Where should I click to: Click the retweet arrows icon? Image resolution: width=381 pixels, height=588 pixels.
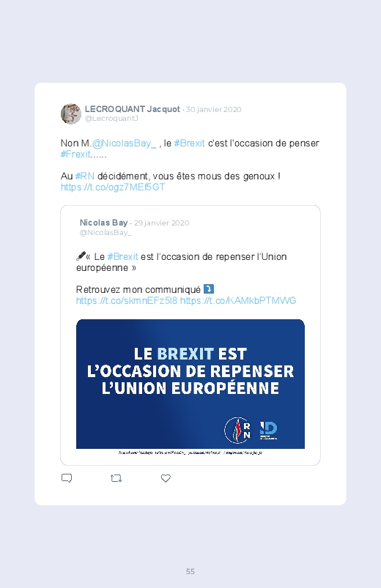tap(116, 478)
